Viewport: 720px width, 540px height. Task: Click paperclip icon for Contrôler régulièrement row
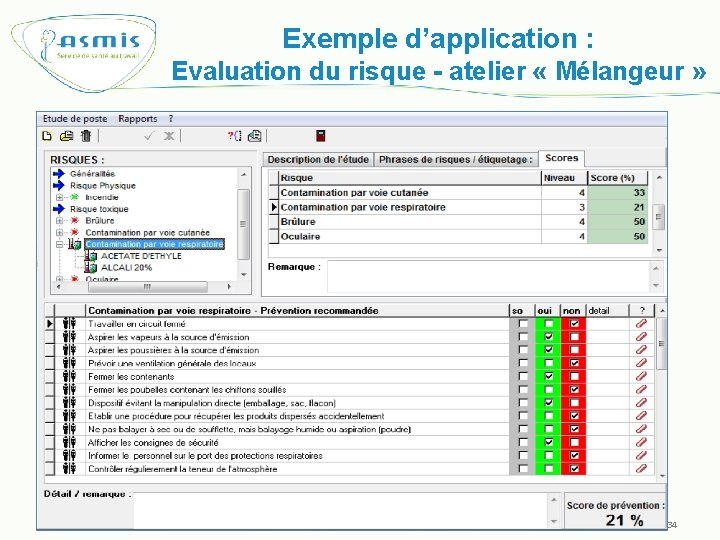pos(641,469)
